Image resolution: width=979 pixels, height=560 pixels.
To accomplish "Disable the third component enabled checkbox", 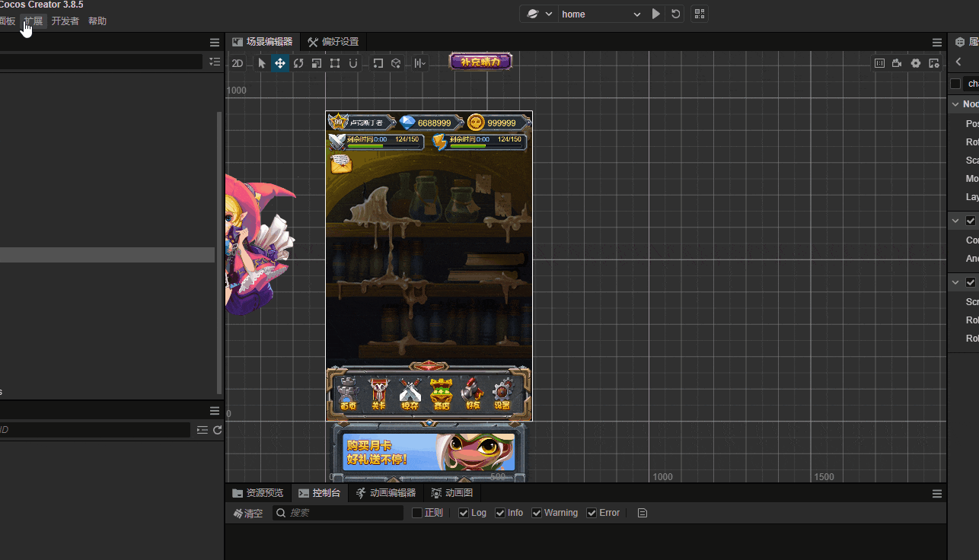I will click(971, 282).
